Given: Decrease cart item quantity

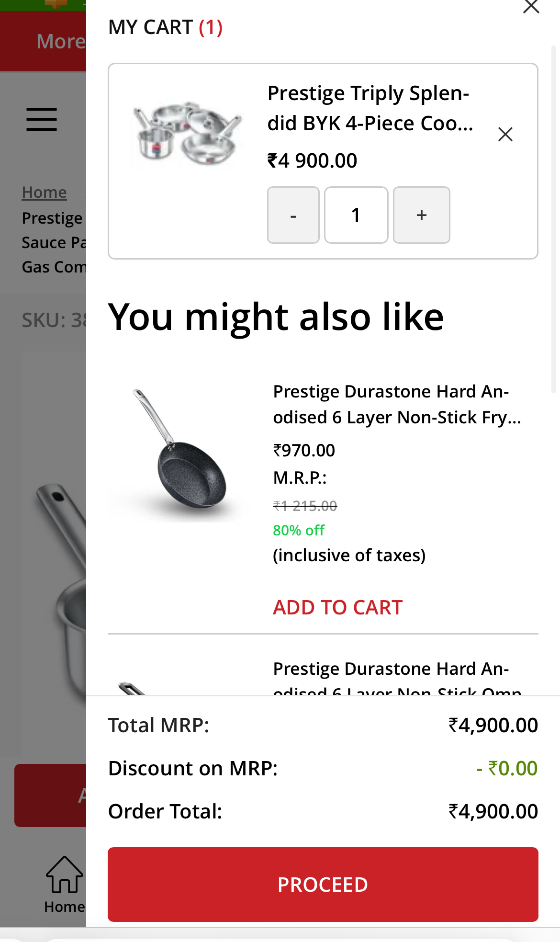Looking at the screenshot, I should (x=293, y=215).
